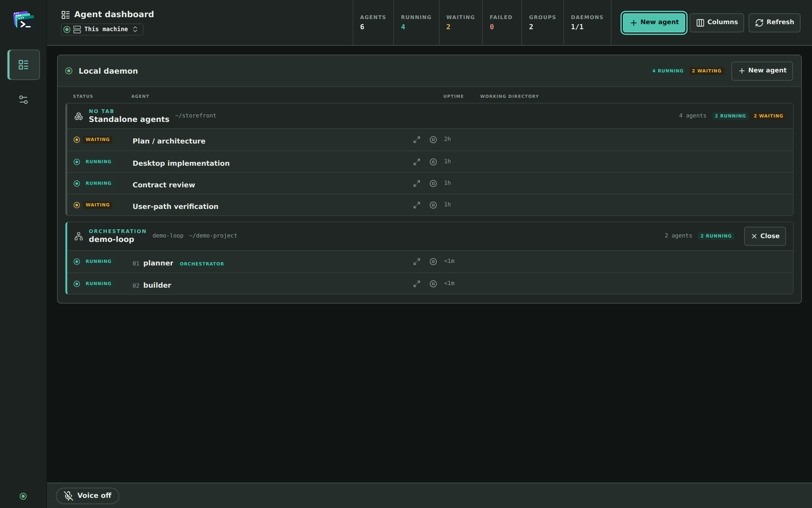The image size is (812, 508).
Task: Open the settings sliders sidebar icon
Action: (23, 100)
